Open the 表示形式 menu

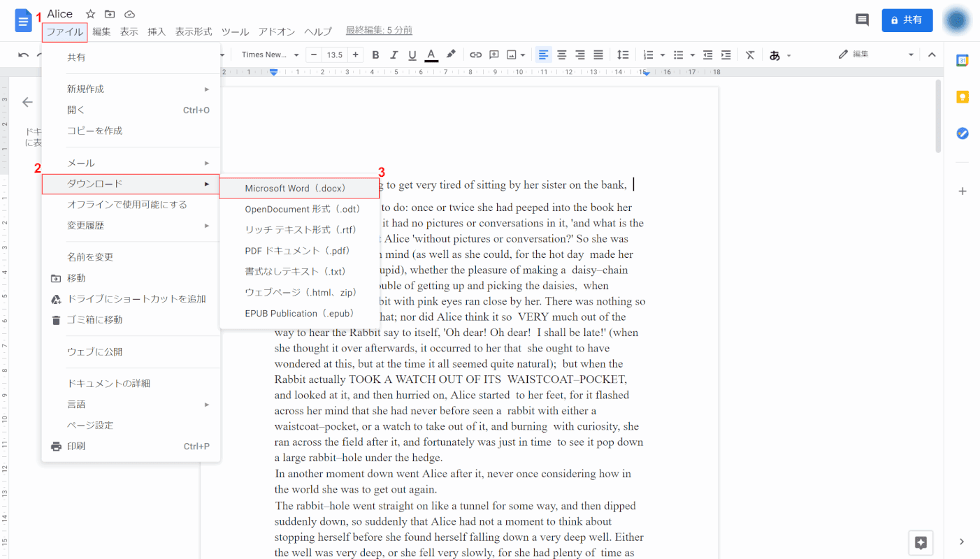pos(194,32)
